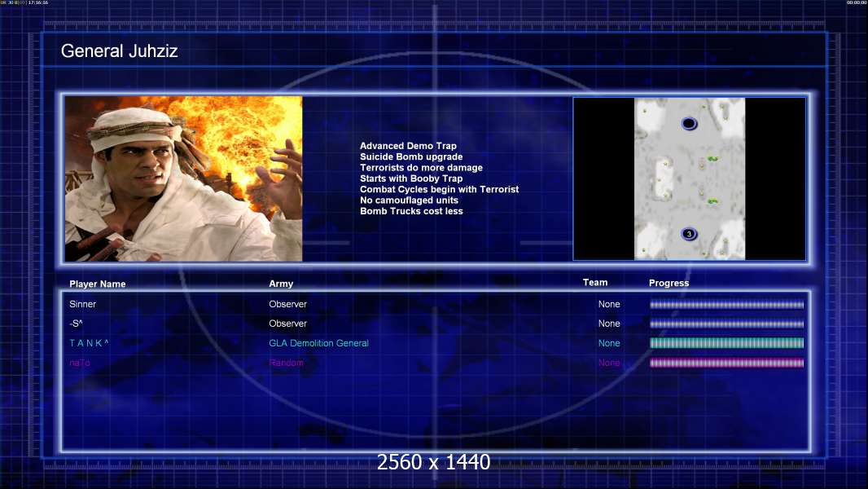
Task: Click Sinner's loading progress bar
Action: 727,305
